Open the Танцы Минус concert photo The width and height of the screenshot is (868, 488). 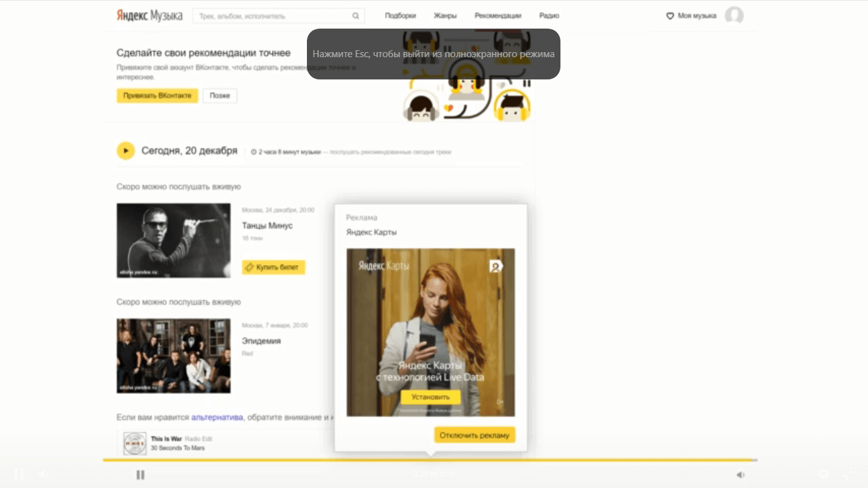(x=173, y=240)
